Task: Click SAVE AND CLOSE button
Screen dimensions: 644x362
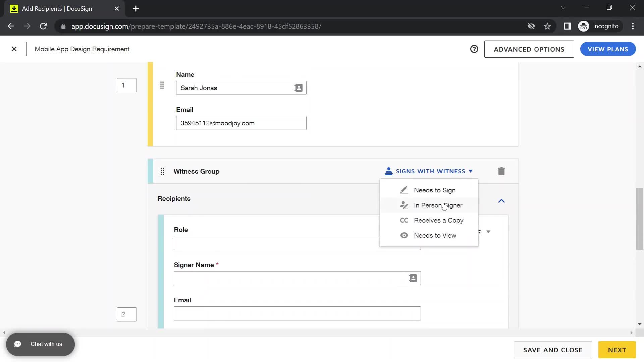Action: [x=553, y=350]
